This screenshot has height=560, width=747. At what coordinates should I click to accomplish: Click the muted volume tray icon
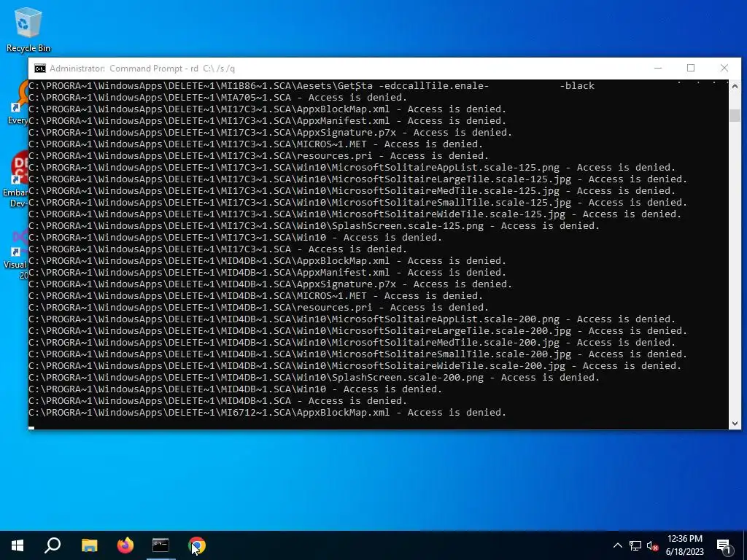(653, 545)
